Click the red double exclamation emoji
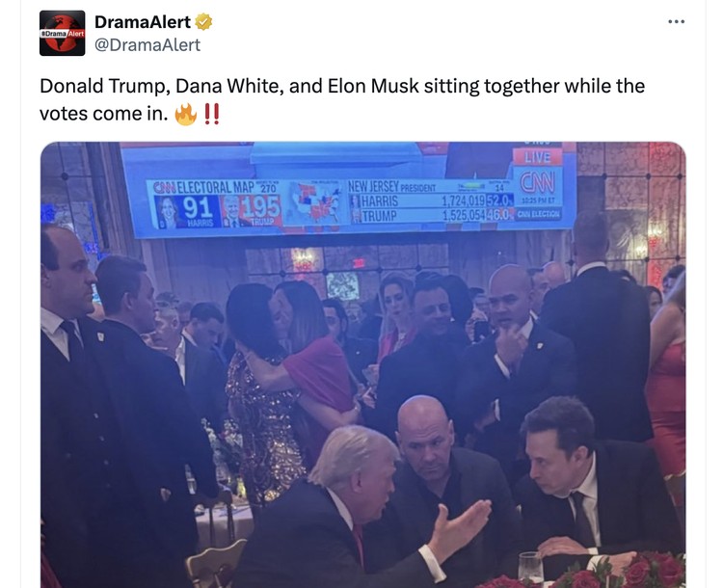This screenshot has height=588, width=723. click(x=211, y=114)
